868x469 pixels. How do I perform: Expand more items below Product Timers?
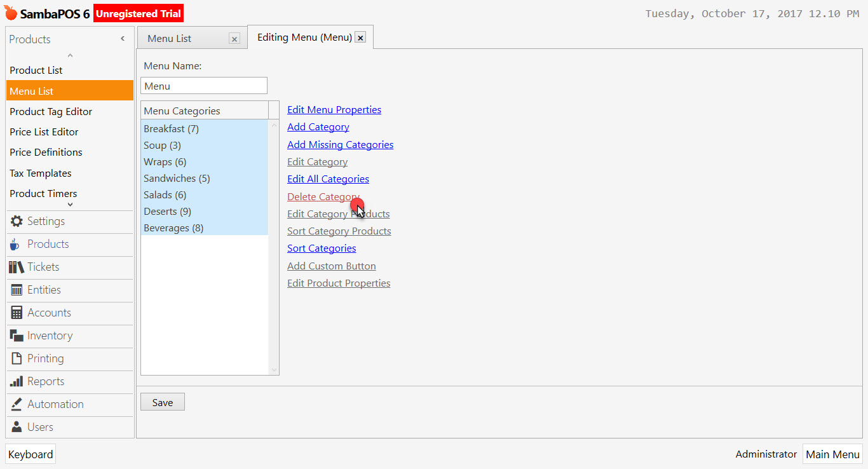69,205
